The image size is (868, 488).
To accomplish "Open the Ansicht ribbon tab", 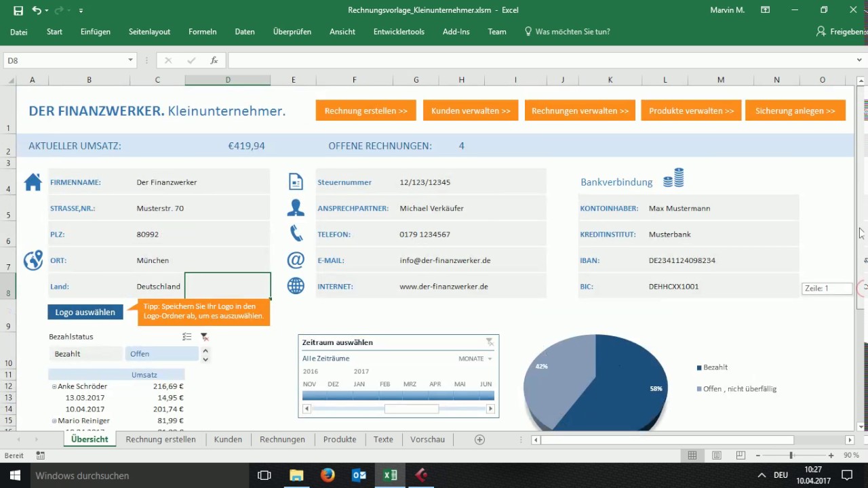I will click(342, 32).
